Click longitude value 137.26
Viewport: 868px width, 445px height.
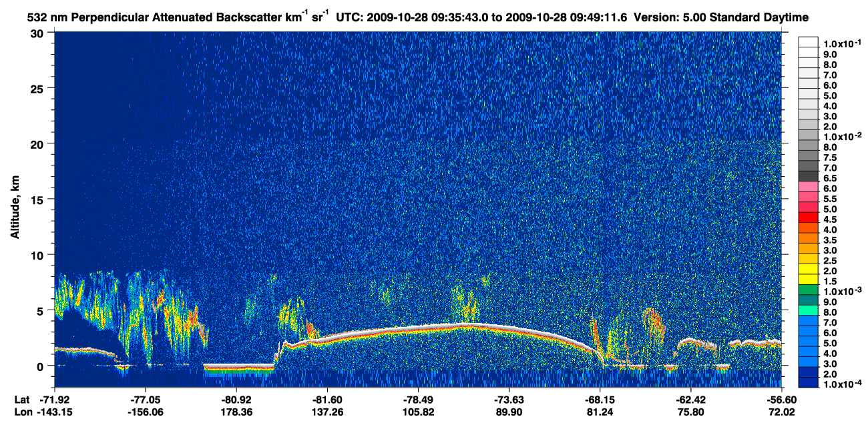click(327, 412)
